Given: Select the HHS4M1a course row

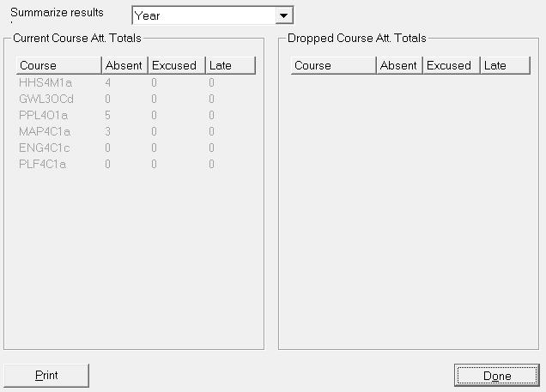Looking at the screenshot, I should [45, 83].
